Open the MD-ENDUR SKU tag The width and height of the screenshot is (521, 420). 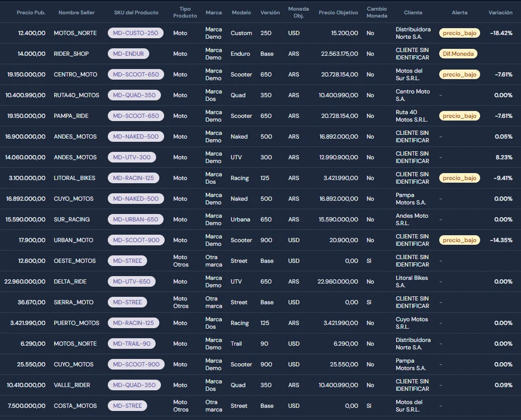pyautogui.click(x=128, y=54)
